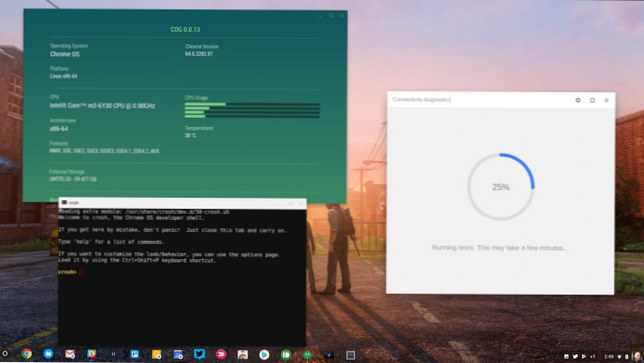This screenshot has width=644, height=363.
Task: Open the yellow Google Keep icon
Action: (x=156, y=354)
